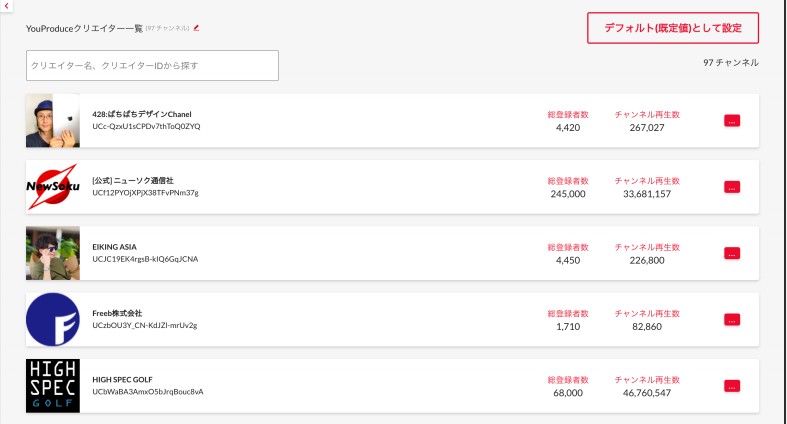
Task: Select the EIKING ASIA profile photo
Action: [53, 253]
